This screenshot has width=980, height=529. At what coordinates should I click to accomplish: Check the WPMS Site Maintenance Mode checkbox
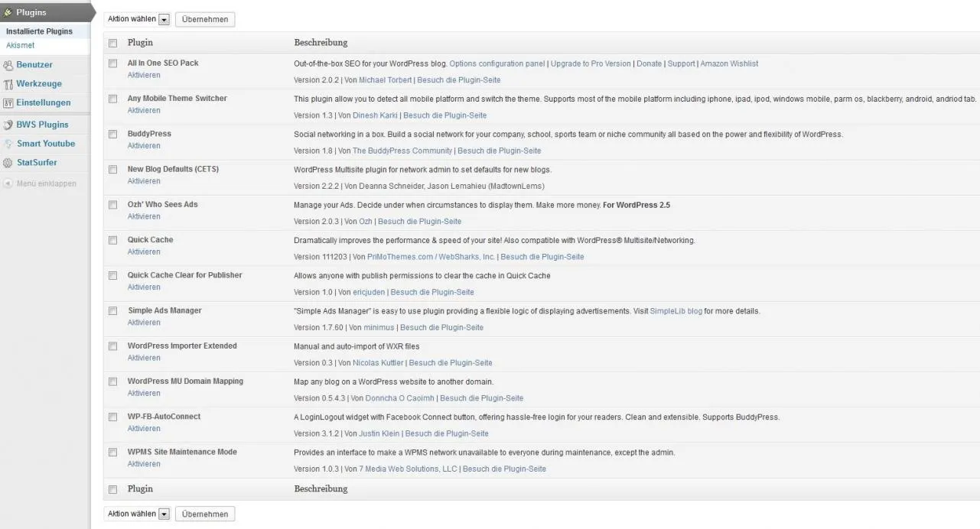pyautogui.click(x=113, y=453)
